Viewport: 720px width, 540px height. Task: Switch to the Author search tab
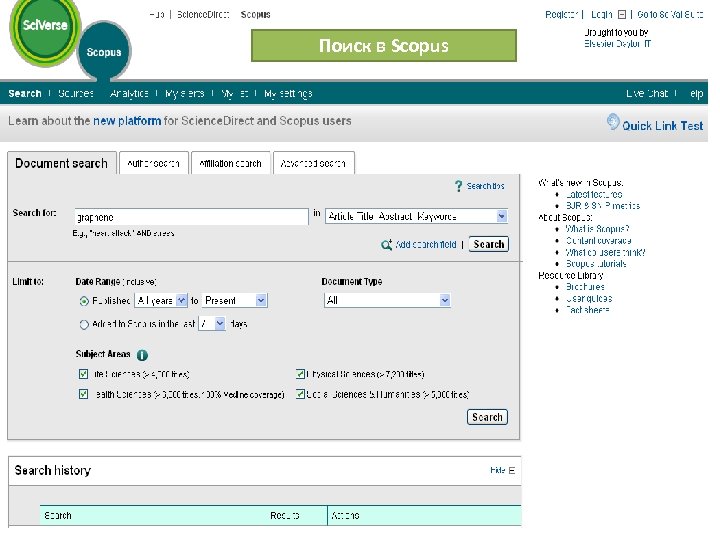coord(153,163)
